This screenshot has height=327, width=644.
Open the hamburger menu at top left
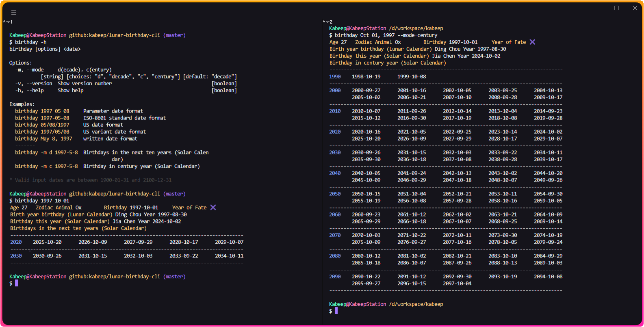(14, 12)
